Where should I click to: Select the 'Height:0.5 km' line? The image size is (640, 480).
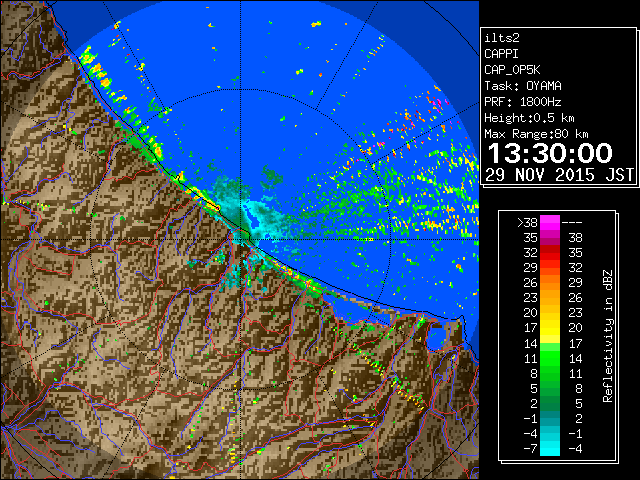(x=529, y=118)
